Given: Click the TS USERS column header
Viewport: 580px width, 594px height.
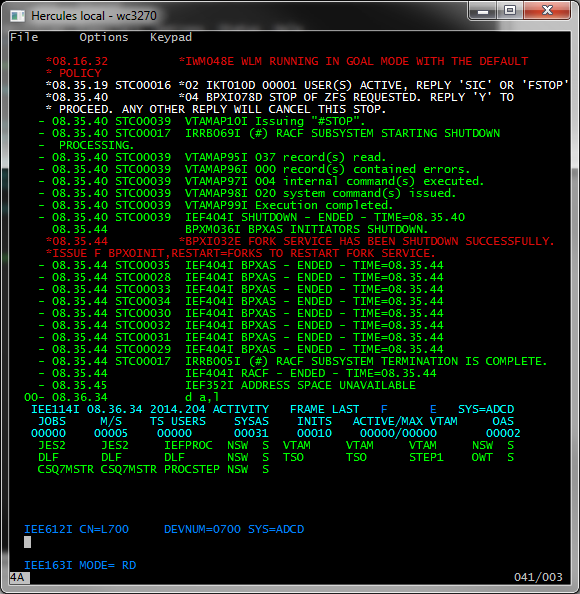Looking at the screenshot, I should (178, 421).
